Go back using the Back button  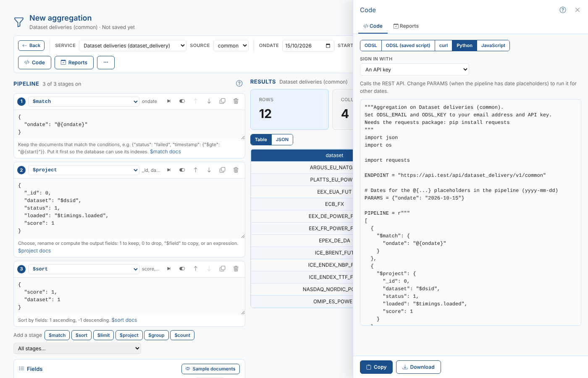[x=31, y=45]
